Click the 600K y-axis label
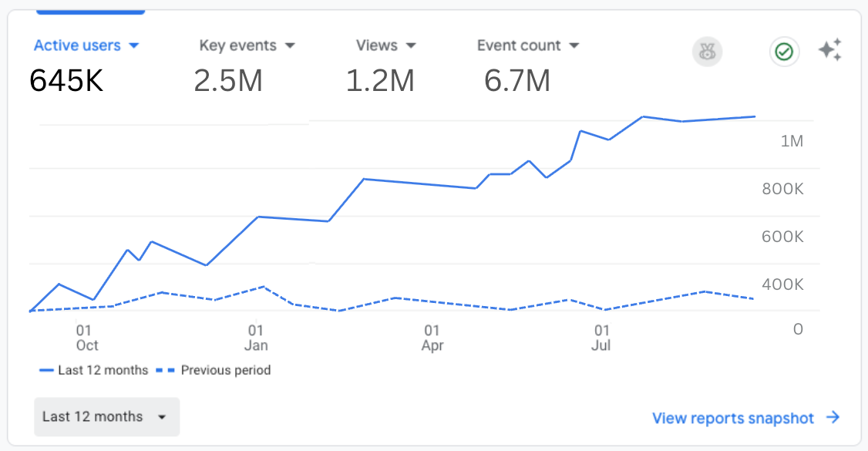Image resolution: width=868 pixels, height=451 pixels. pyautogui.click(x=782, y=237)
